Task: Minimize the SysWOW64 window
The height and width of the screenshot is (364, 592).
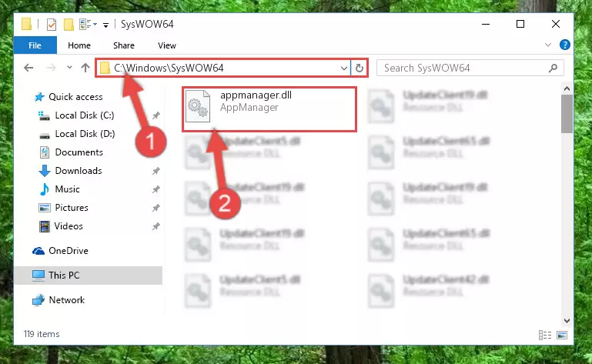Action: pyautogui.click(x=486, y=24)
